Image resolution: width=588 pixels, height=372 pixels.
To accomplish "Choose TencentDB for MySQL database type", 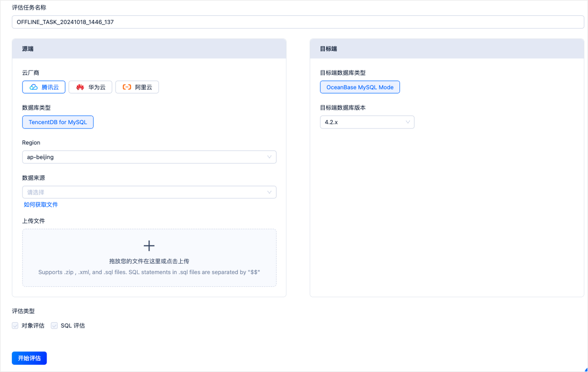I will click(x=58, y=122).
